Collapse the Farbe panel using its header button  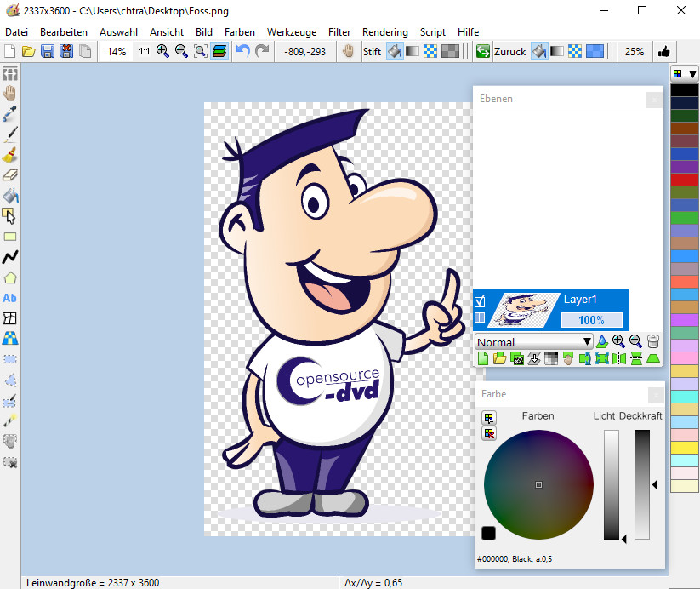(654, 394)
